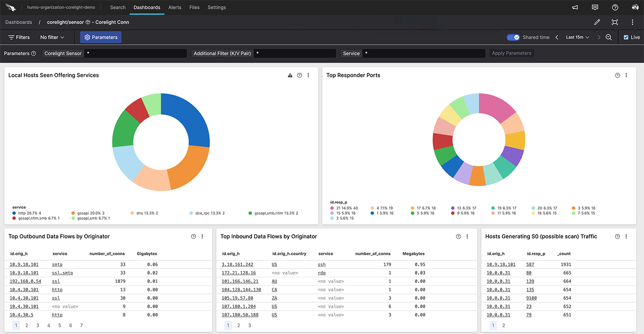Switch to the Alerts tab
The width and height of the screenshot is (644, 334).
coord(175,7)
